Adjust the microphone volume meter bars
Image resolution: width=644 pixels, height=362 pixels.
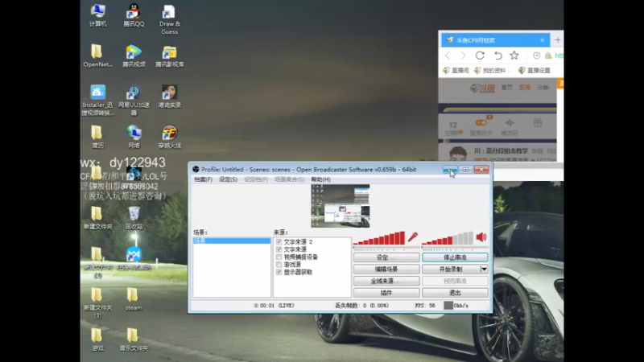[x=379, y=238]
